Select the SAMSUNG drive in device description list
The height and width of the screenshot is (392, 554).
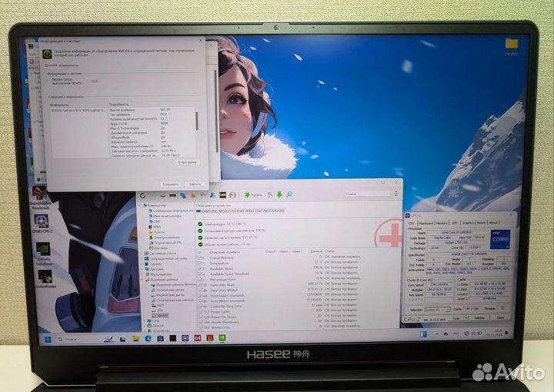pos(240,211)
